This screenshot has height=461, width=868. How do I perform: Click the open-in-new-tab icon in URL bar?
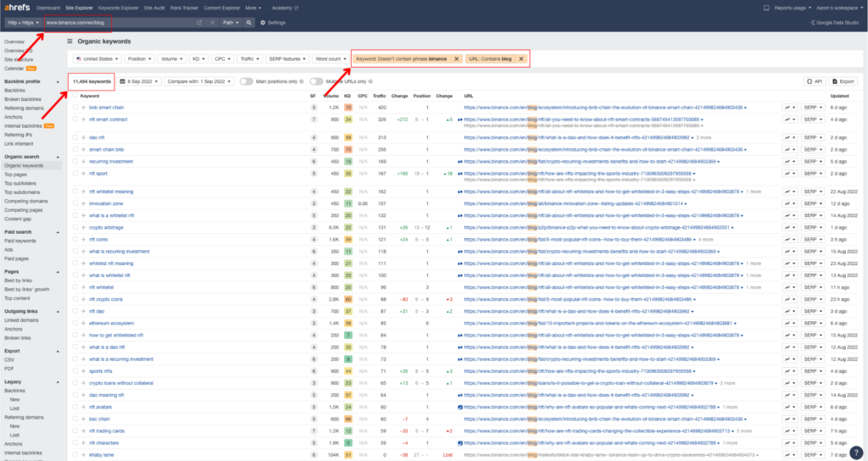click(200, 22)
